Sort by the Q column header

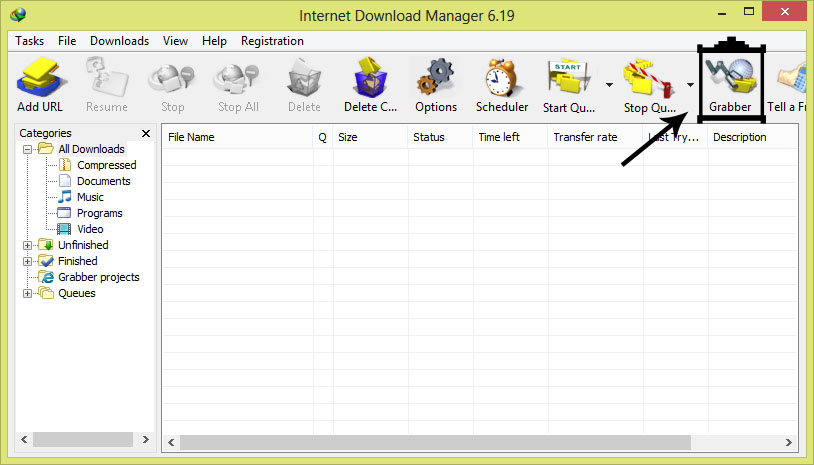[x=322, y=137]
